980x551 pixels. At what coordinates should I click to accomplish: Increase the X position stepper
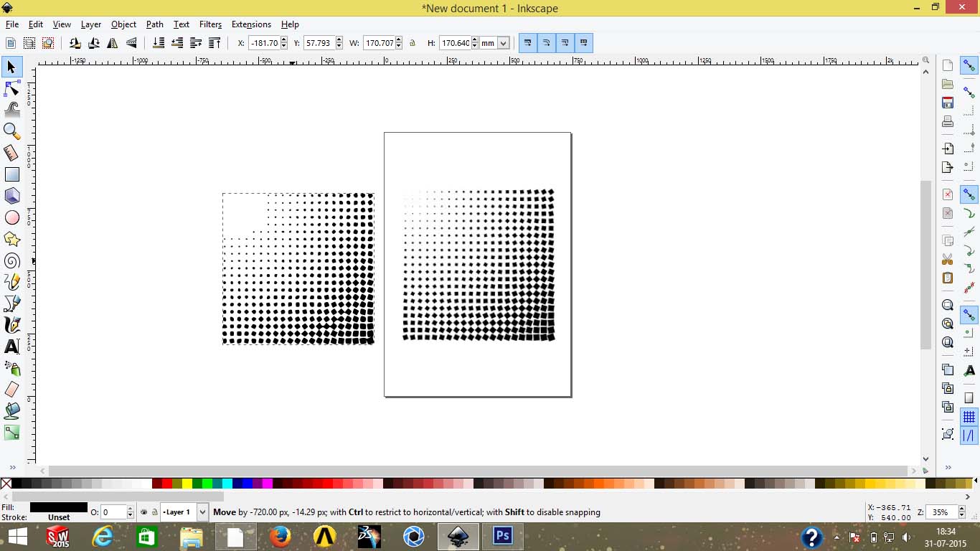284,40
